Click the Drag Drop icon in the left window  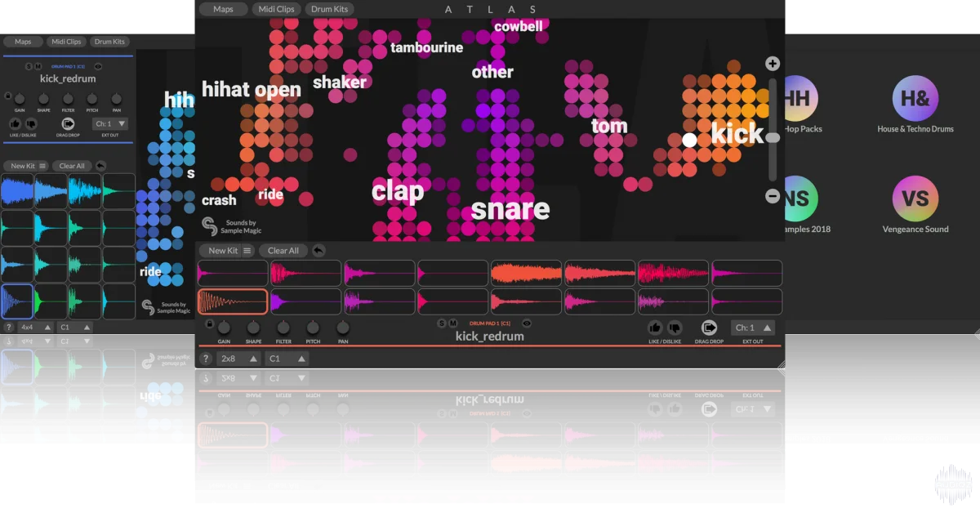(68, 123)
